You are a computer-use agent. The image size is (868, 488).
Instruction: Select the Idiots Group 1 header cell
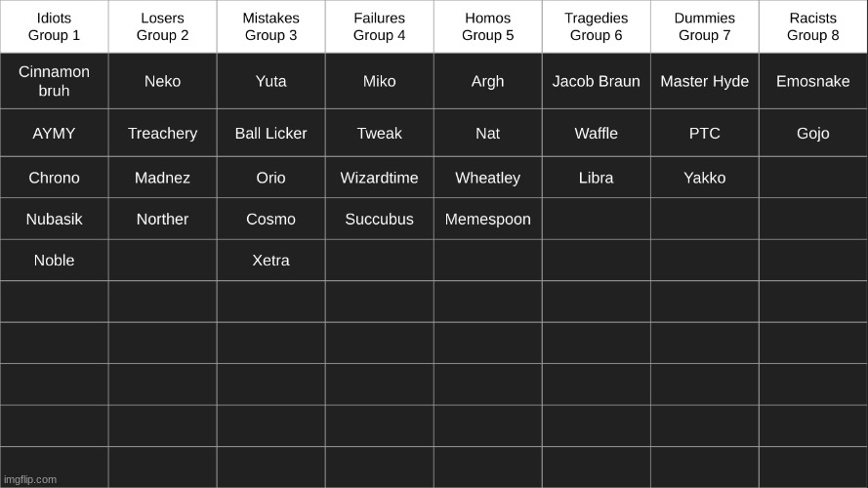(54, 26)
